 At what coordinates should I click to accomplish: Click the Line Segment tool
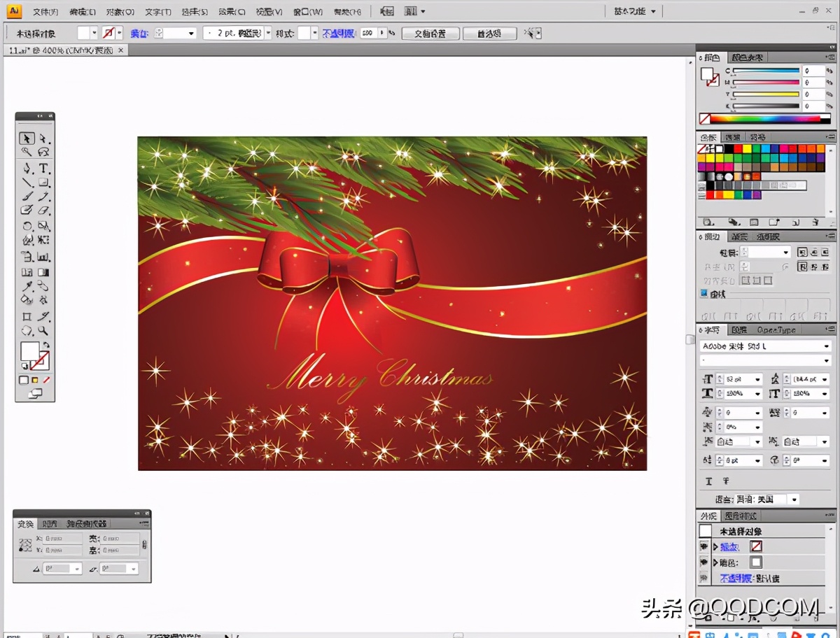(27, 183)
